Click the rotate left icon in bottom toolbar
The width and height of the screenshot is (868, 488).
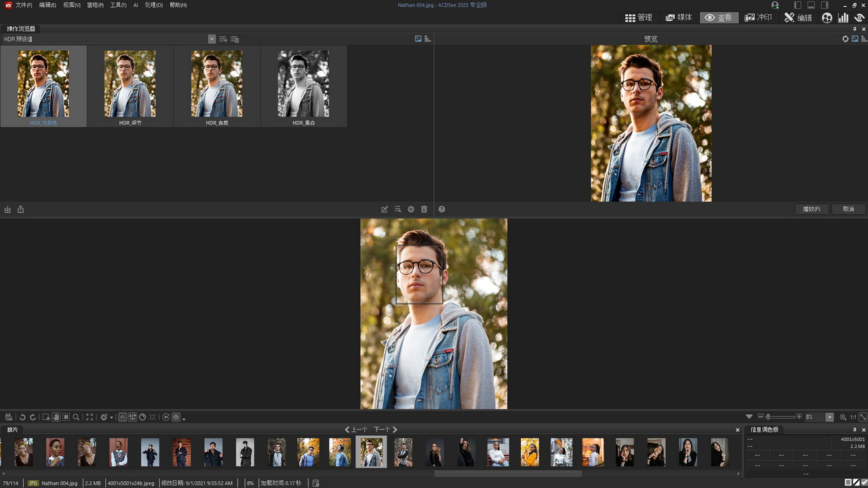point(22,418)
